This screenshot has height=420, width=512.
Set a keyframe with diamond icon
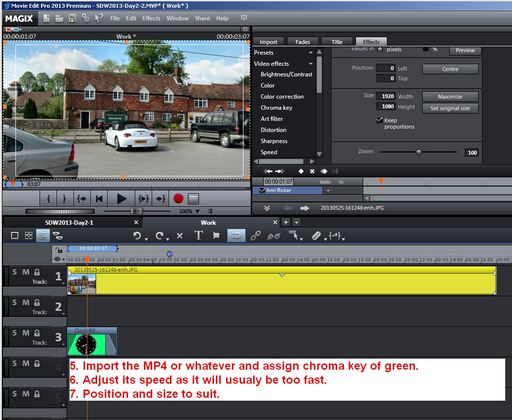301,171
